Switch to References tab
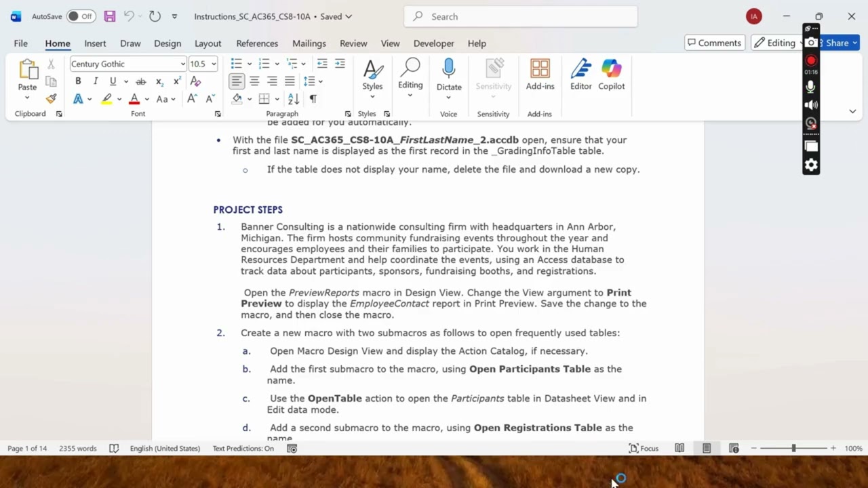The width and height of the screenshot is (868, 488). (x=257, y=43)
